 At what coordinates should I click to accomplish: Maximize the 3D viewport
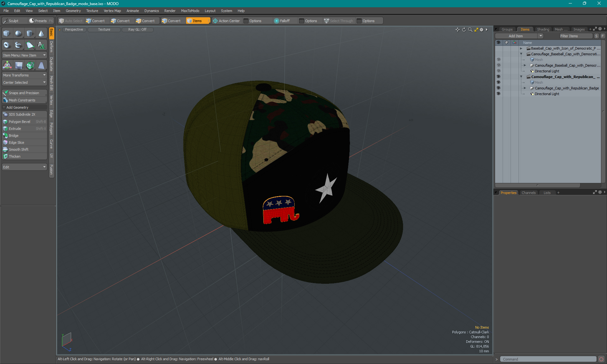(476, 29)
